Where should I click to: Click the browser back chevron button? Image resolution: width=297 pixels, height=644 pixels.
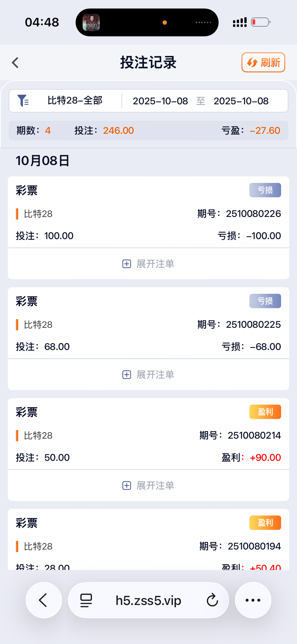click(44, 600)
